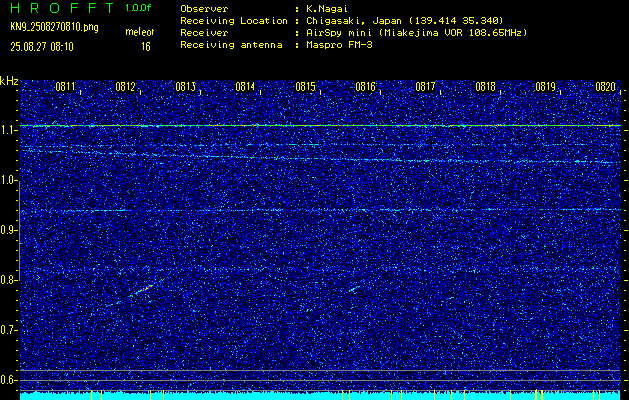Click the meteor count value 16
The width and height of the screenshot is (629, 400).
coord(146,47)
